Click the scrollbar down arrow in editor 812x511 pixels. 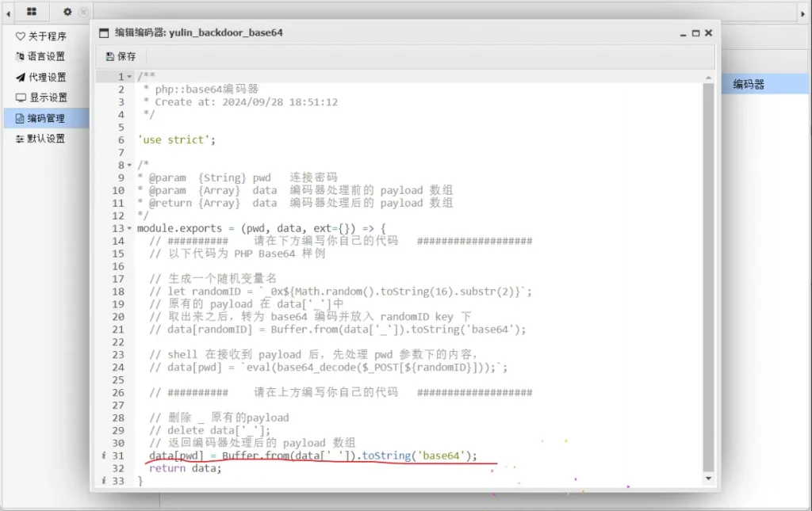click(708, 479)
